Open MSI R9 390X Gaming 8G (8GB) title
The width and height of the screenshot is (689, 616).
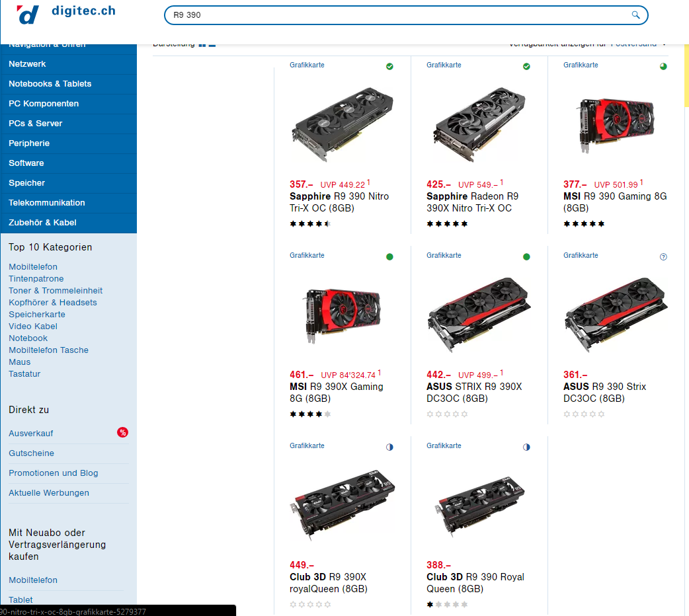337,393
